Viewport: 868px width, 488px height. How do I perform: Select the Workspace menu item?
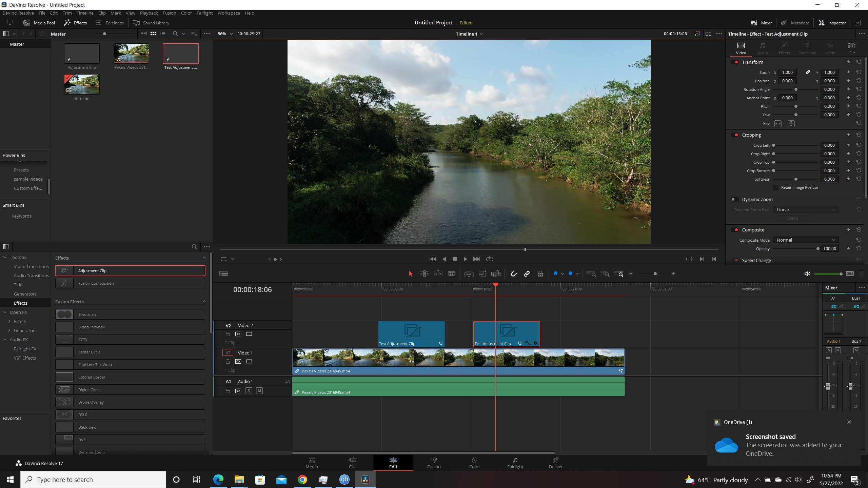click(229, 13)
